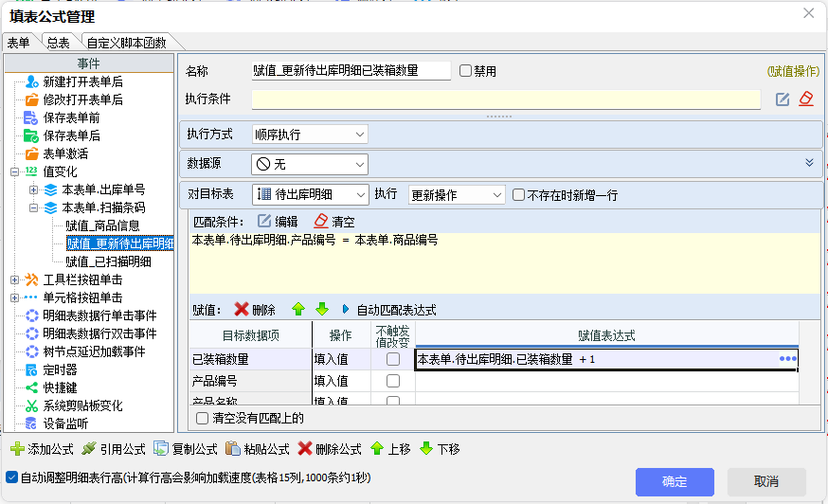Click 明细表数据行单击事件 icon
Screen dimensions: 828x504
point(31,315)
